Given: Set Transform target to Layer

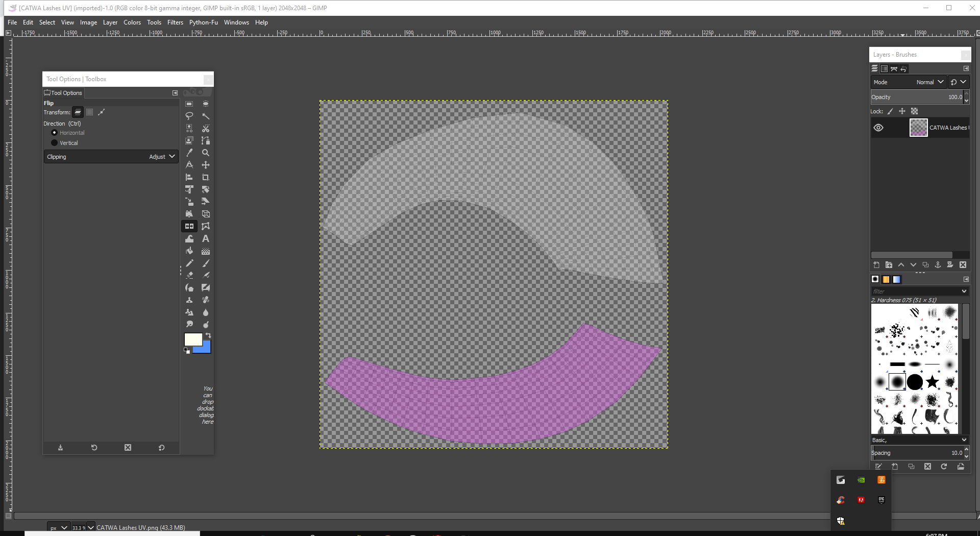Looking at the screenshot, I should click(x=78, y=112).
